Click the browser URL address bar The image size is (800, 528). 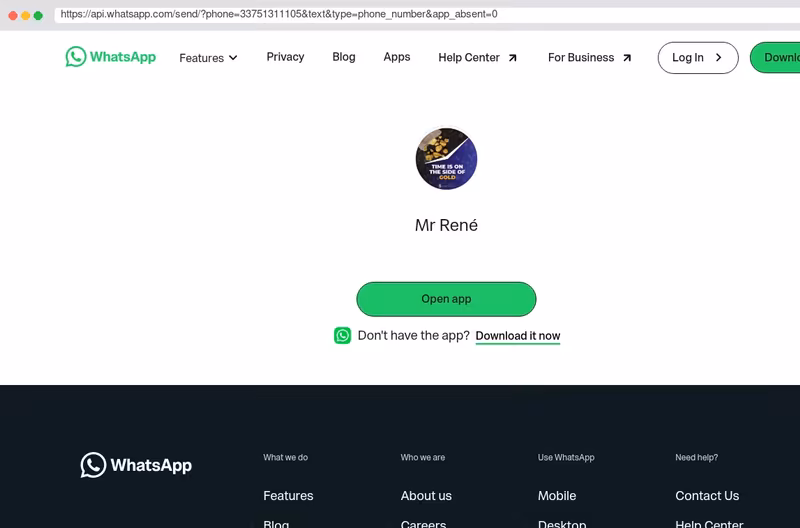tap(427, 14)
